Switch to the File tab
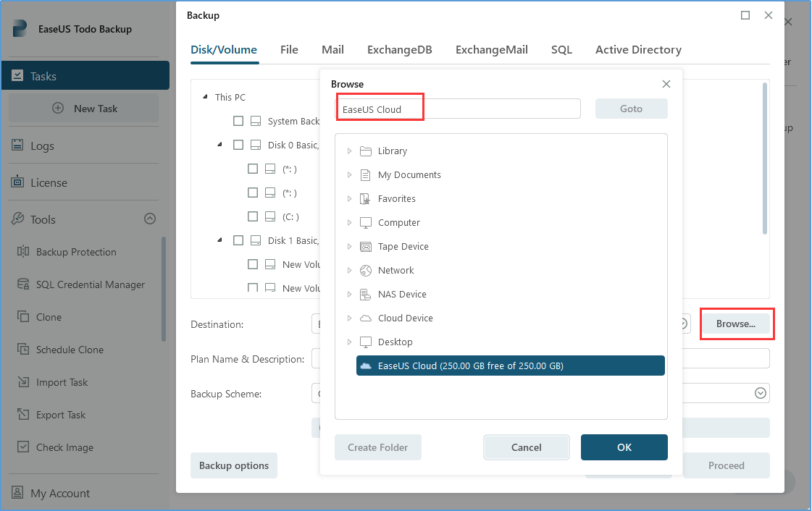Viewport: 812px width, 511px height. [289, 49]
